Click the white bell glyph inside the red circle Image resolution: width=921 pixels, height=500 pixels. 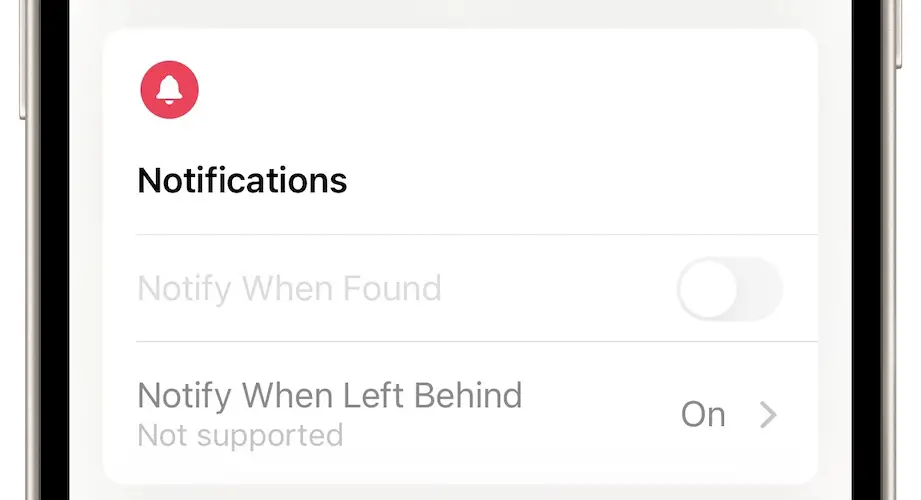169,89
